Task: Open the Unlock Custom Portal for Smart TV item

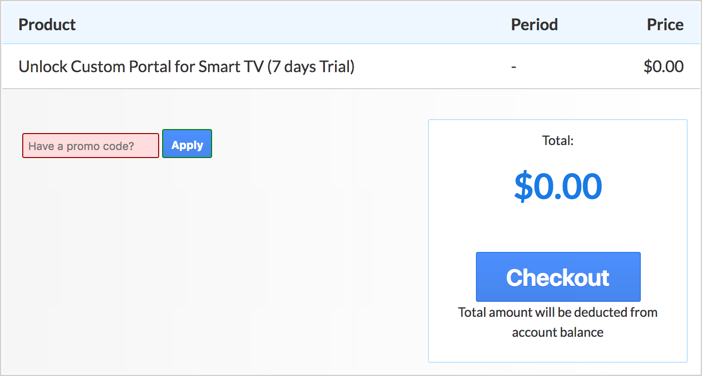Action: coord(186,67)
